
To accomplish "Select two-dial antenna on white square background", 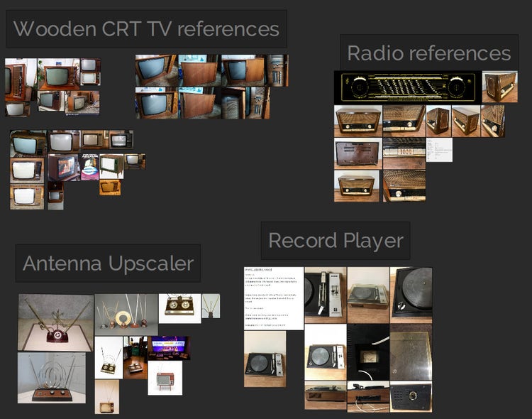I will 180,308.
